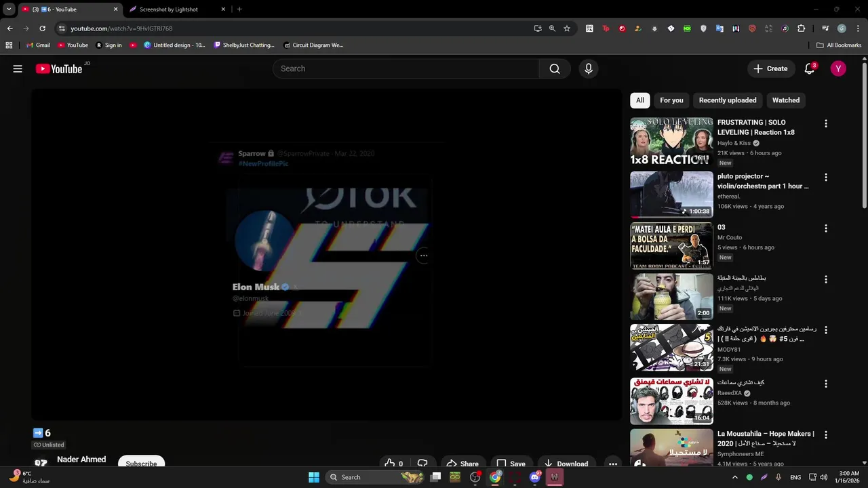The image size is (868, 488).
Task: Open the notifications bell
Action: coord(809,68)
